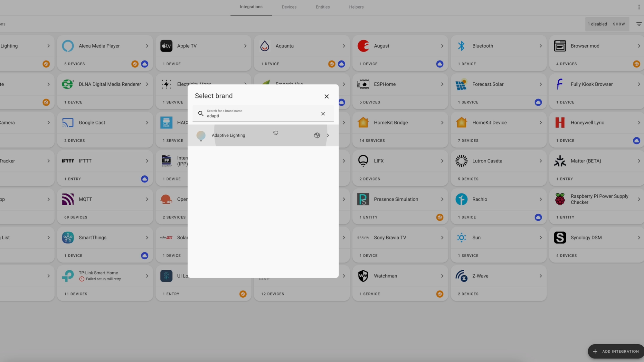Clear the brand search text

tap(323, 114)
